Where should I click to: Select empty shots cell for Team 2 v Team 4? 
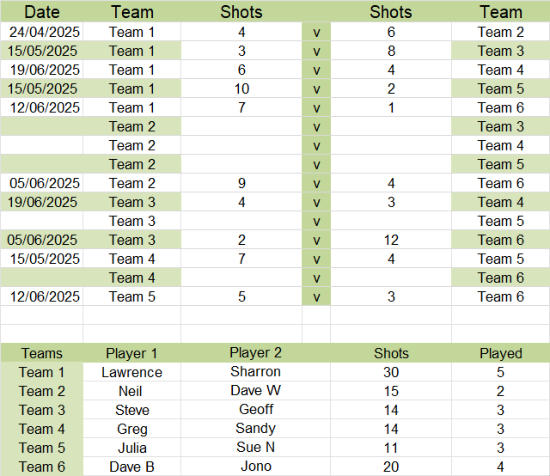coord(241,146)
